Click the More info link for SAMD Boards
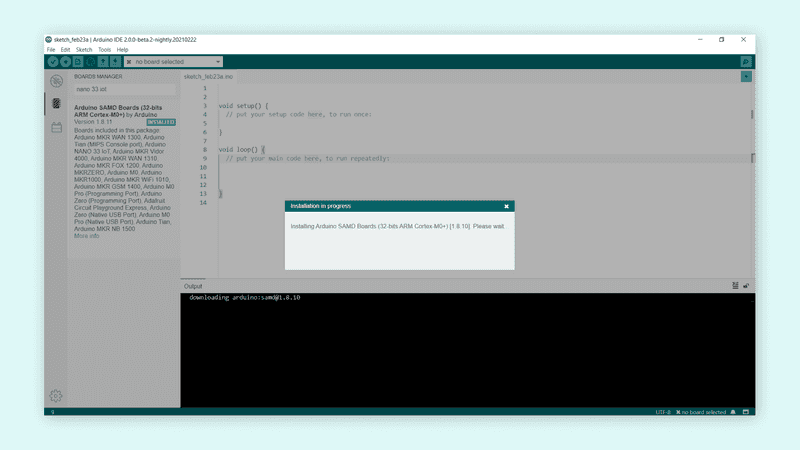This screenshot has width=800, height=450. [x=87, y=236]
